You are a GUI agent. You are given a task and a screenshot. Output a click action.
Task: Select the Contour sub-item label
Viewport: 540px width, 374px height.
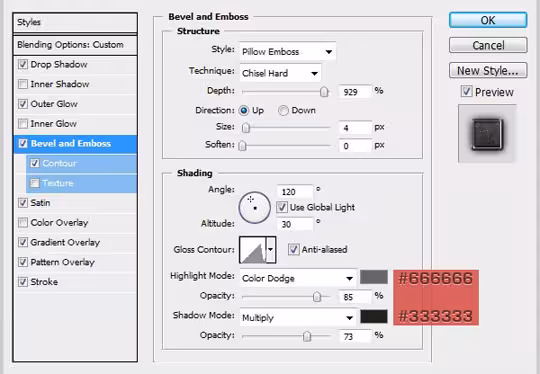click(59, 163)
